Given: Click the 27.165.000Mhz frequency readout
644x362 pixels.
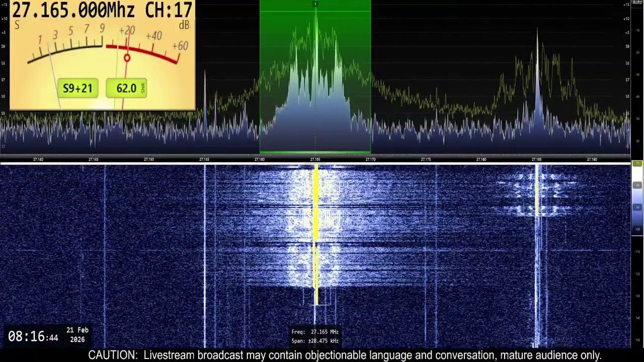Looking at the screenshot, I should (x=74, y=10).
